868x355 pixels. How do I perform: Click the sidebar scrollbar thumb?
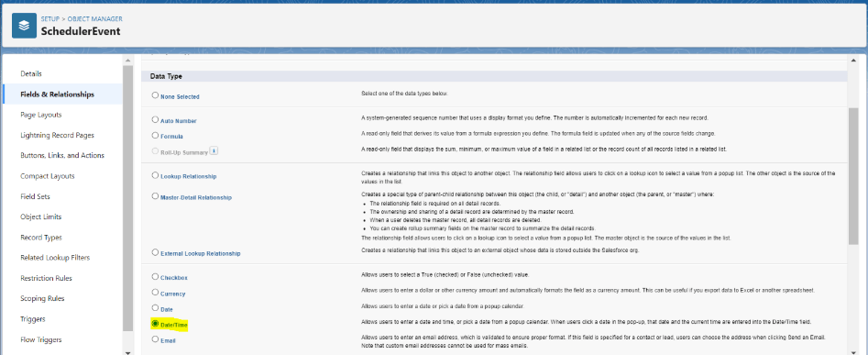[x=128, y=198]
